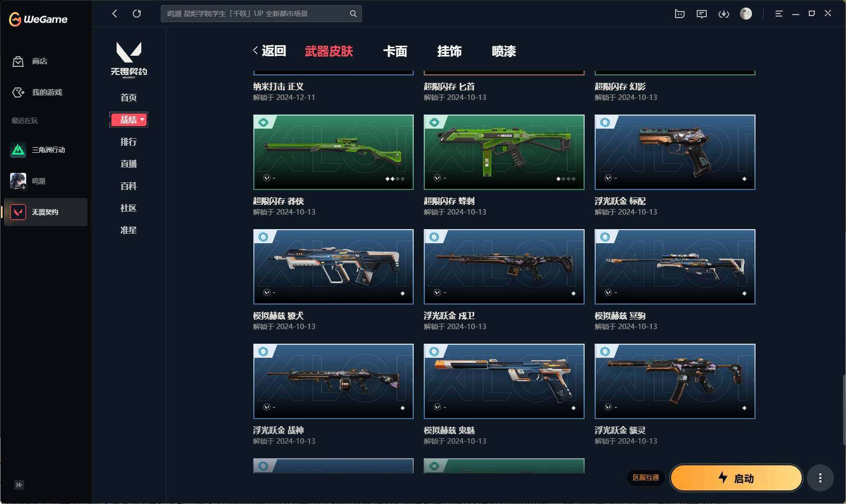846x504 pixels.
Task: Select 无畏契约 in recently played
Action: 45,212
